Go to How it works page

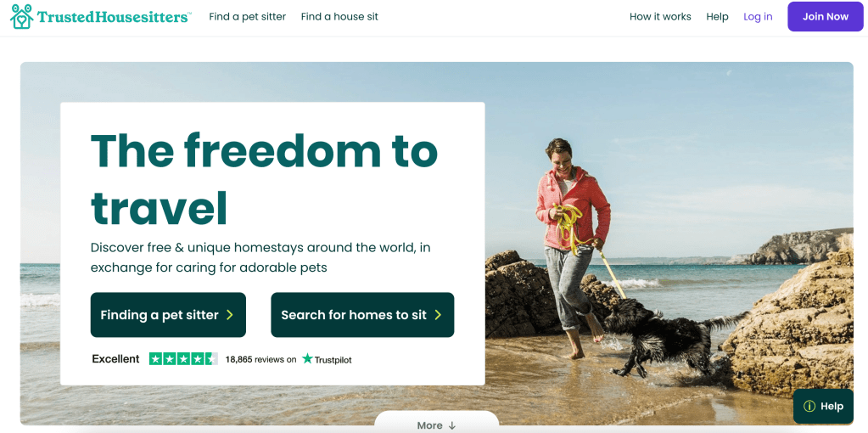tap(660, 17)
